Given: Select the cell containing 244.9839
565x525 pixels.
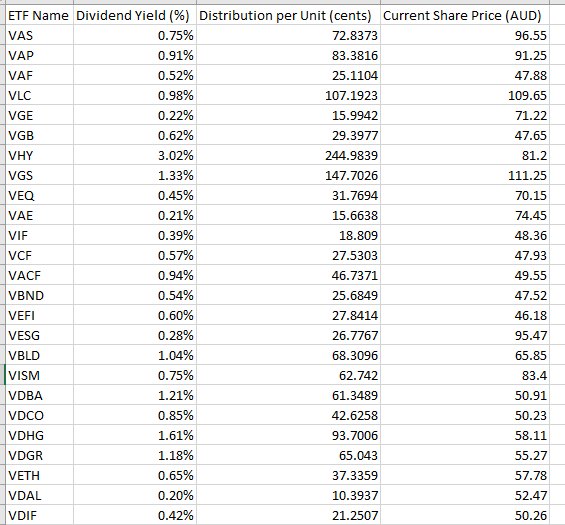Looking at the screenshot, I should point(288,155).
